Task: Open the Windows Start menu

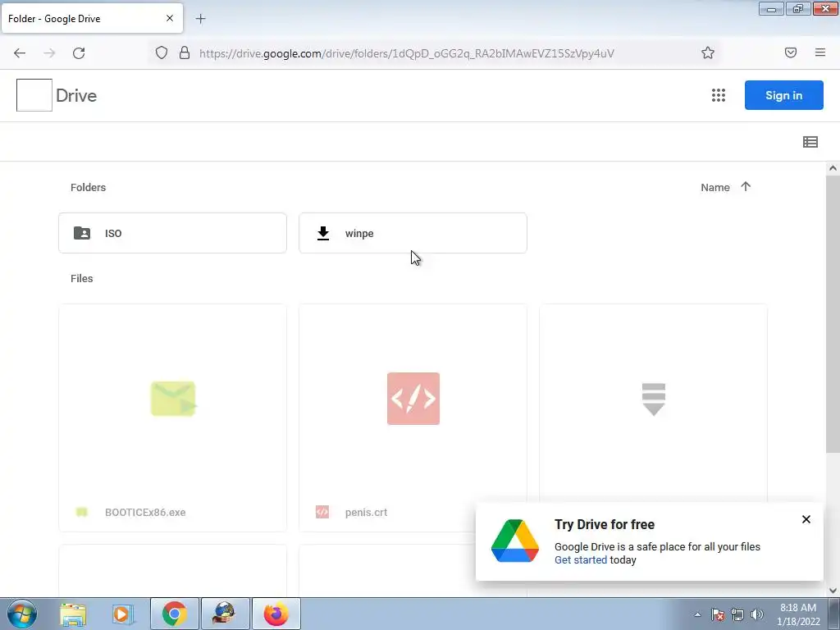Action: point(22,614)
